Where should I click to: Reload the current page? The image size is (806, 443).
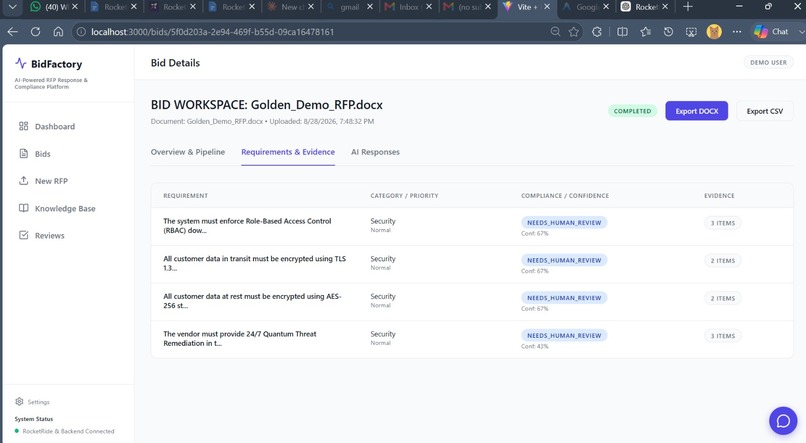(35, 32)
